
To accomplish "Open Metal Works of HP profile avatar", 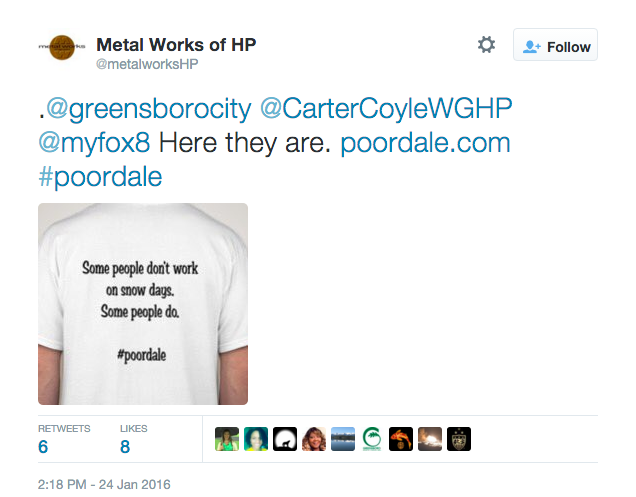I will pos(62,47).
